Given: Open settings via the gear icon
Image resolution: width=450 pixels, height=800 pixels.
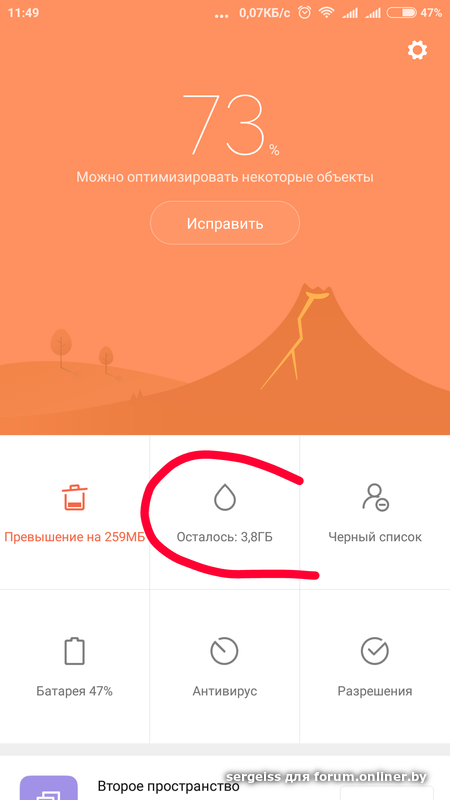Looking at the screenshot, I should 417,51.
